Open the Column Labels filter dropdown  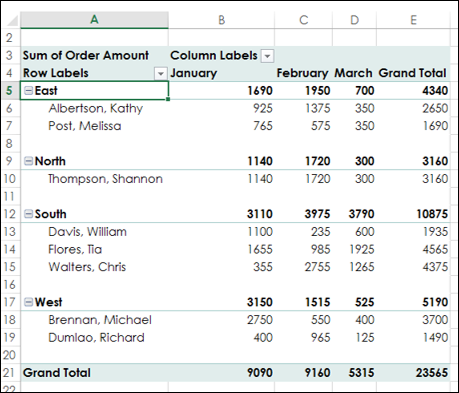click(267, 56)
